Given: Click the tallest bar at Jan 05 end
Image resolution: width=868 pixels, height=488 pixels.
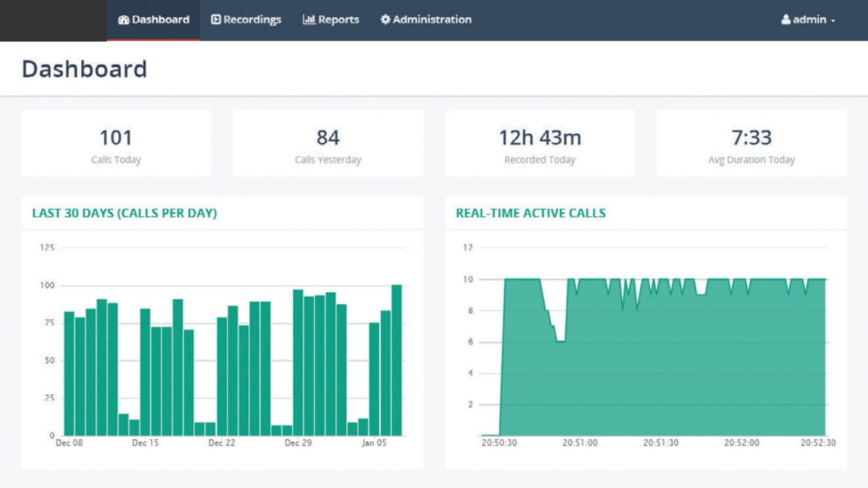Looking at the screenshot, I should (x=397, y=360).
